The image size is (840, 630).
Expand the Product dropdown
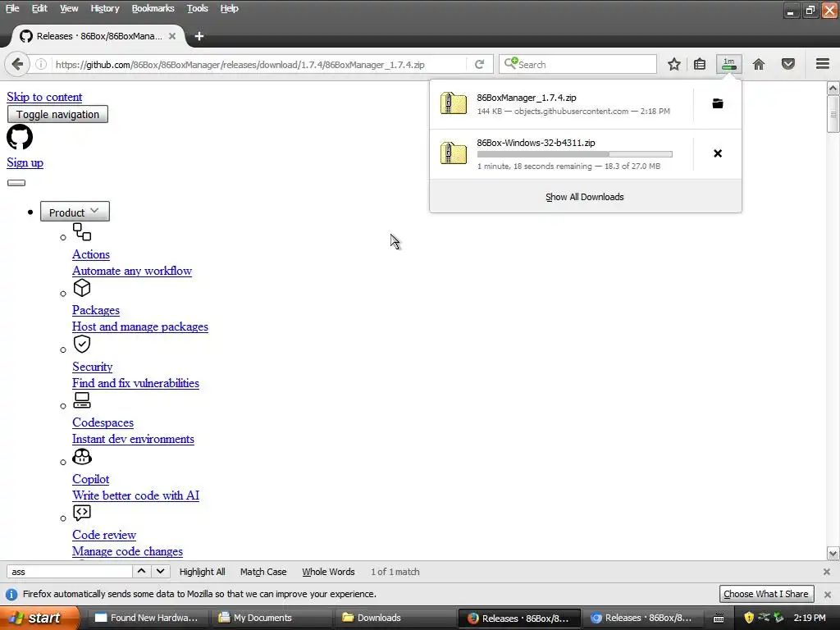point(75,212)
